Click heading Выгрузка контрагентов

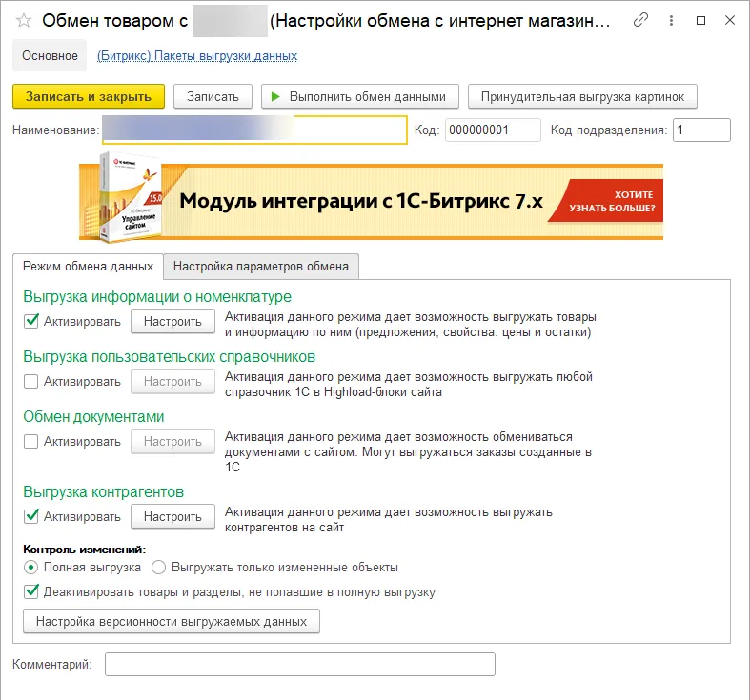click(103, 492)
